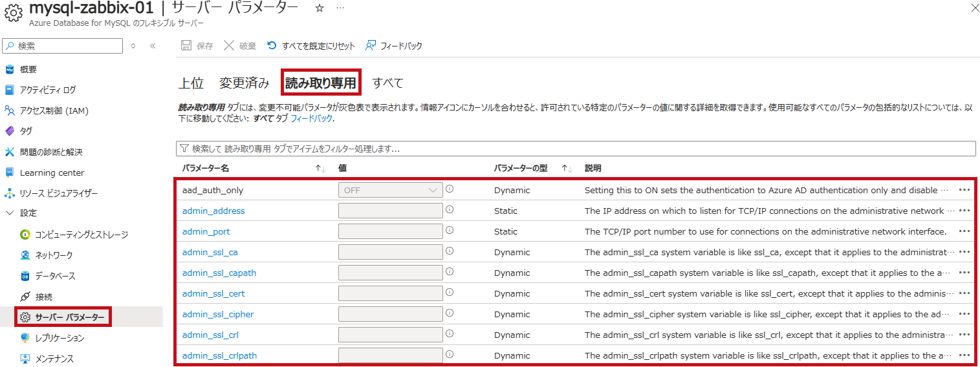This screenshot has width=980, height=367.
Task: Open タグ in sidebar
Action: click(26, 131)
